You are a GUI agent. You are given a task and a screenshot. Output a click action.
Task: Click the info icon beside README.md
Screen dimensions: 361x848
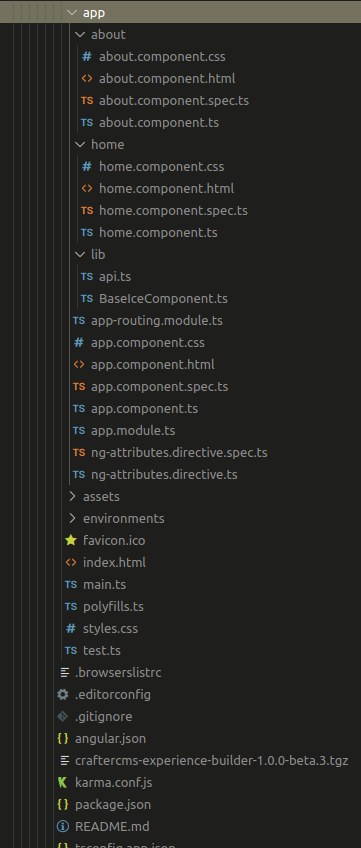[63, 827]
